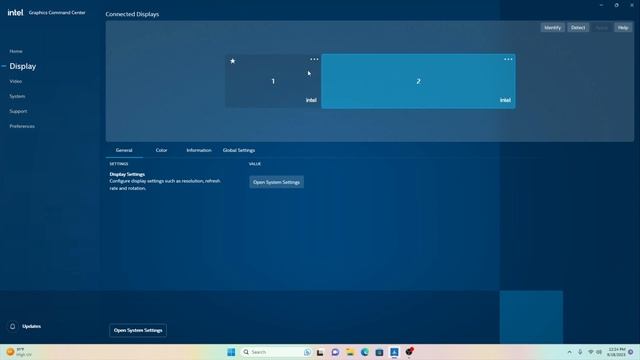Click the Updates bell icon
This screenshot has height=360, width=640.
click(x=13, y=326)
